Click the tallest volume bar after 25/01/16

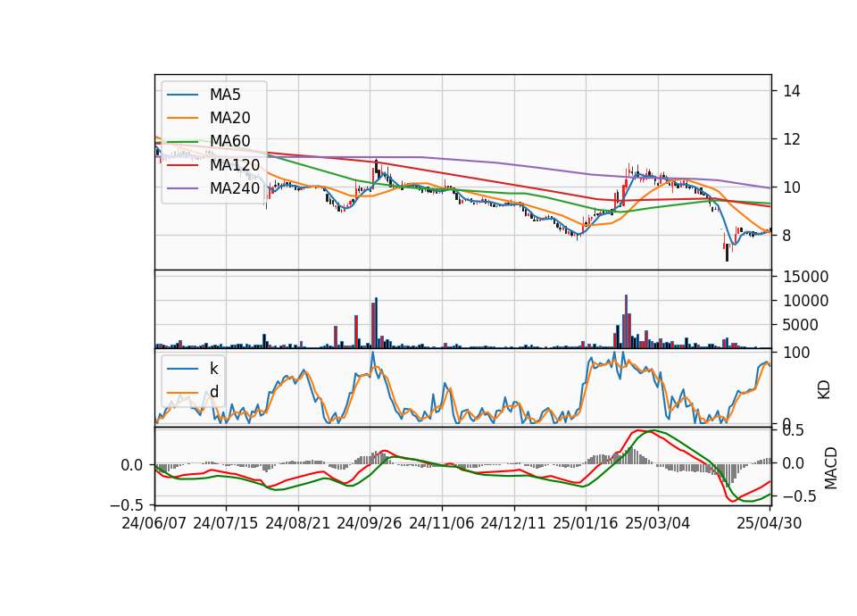627,321
